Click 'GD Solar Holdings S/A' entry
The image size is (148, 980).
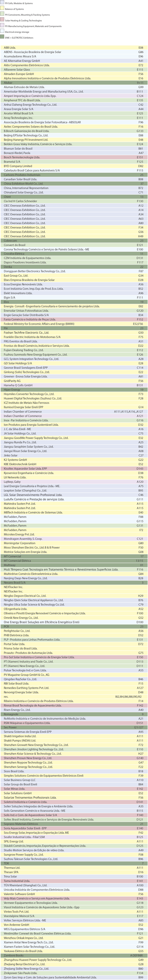click(74, 363)
